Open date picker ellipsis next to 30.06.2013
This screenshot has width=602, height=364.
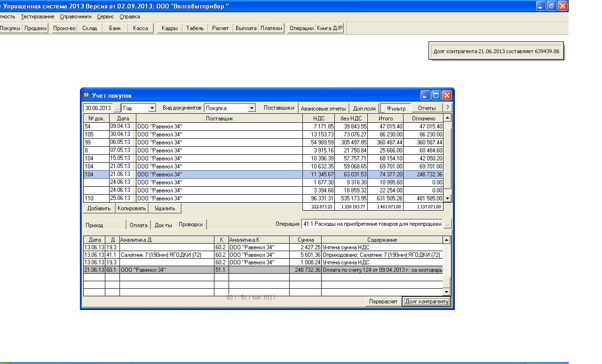[x=118, y=108]
